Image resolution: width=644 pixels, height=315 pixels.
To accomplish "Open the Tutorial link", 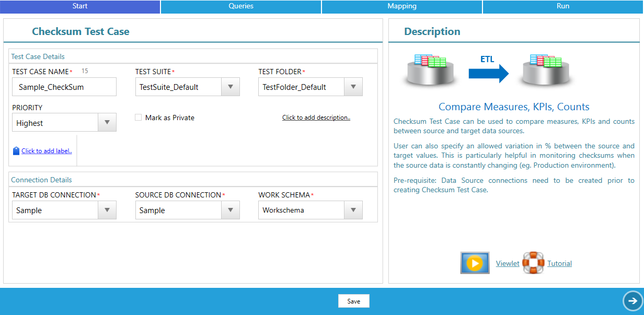I will point(559,263).
